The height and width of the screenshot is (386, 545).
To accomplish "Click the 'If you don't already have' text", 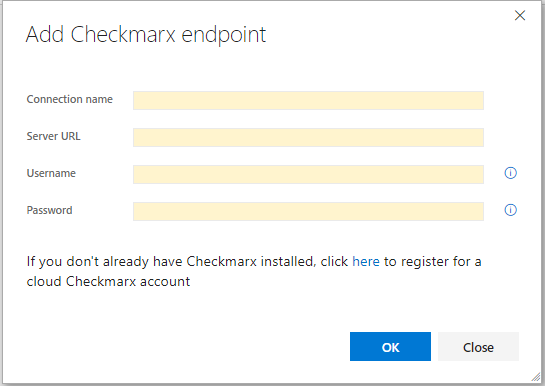I will [104, 262].
